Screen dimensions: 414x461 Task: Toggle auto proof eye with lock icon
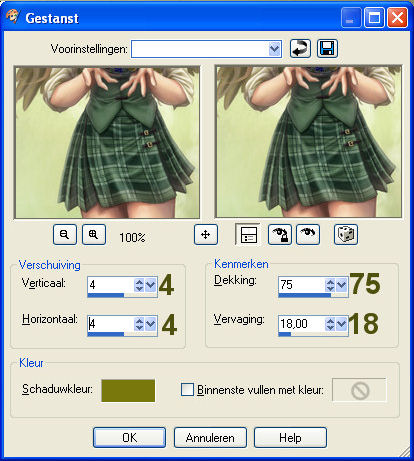click(x=280, y=235)
